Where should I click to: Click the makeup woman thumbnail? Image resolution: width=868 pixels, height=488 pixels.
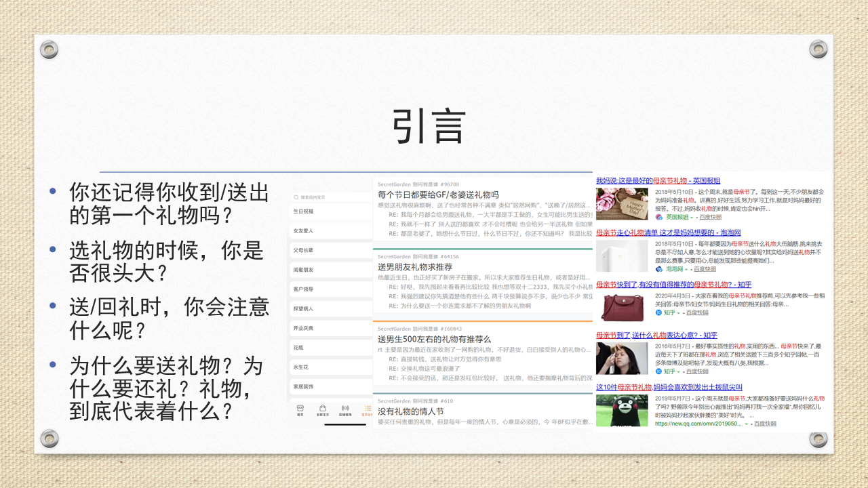[622, 359]
